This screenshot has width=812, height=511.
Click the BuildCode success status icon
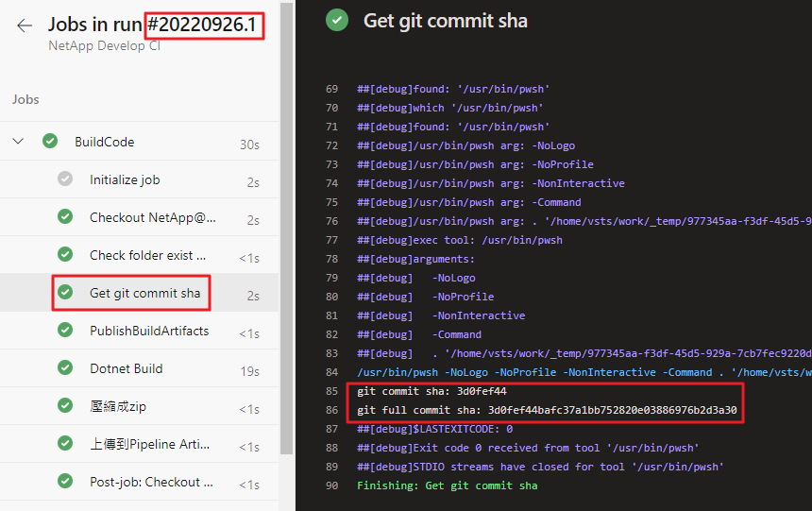pos(50,141)
